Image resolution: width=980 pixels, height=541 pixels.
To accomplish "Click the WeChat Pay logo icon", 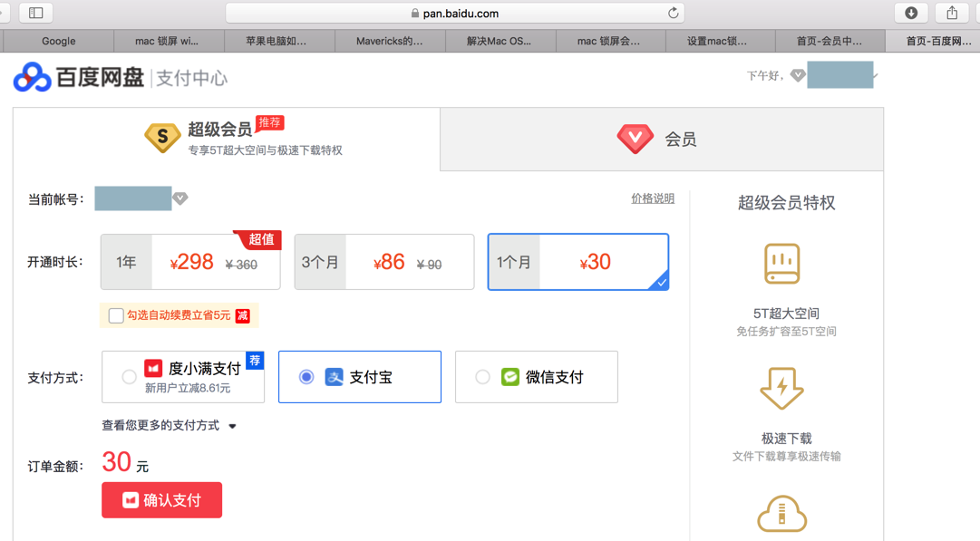I will pyautogui.click(x=510, y=377).
